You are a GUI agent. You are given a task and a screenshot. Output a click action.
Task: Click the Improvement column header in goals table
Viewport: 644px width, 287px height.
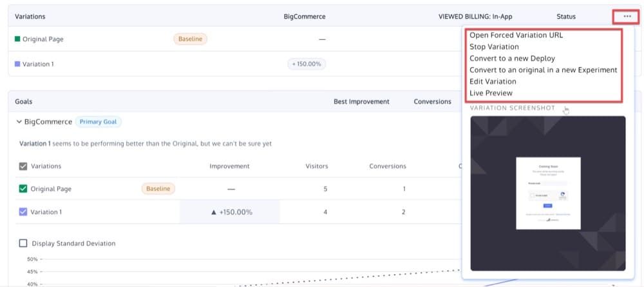pyautogui.click(x=229, y=166)
